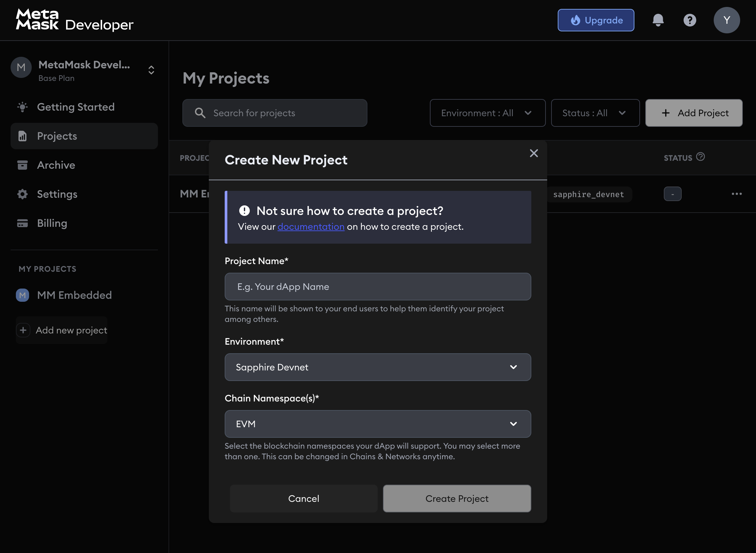Click the Billing card icon
Image resolution: width=756 pixels, height=553 pixels.
click(22, 223)
